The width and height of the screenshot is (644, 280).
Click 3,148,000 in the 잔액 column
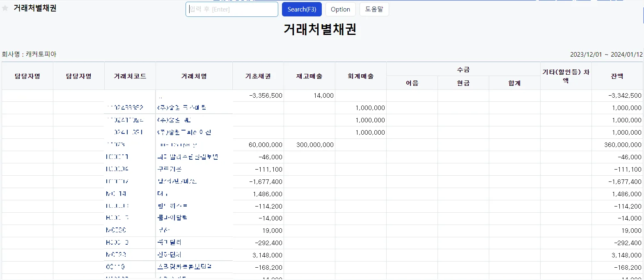tap(627, 255)
